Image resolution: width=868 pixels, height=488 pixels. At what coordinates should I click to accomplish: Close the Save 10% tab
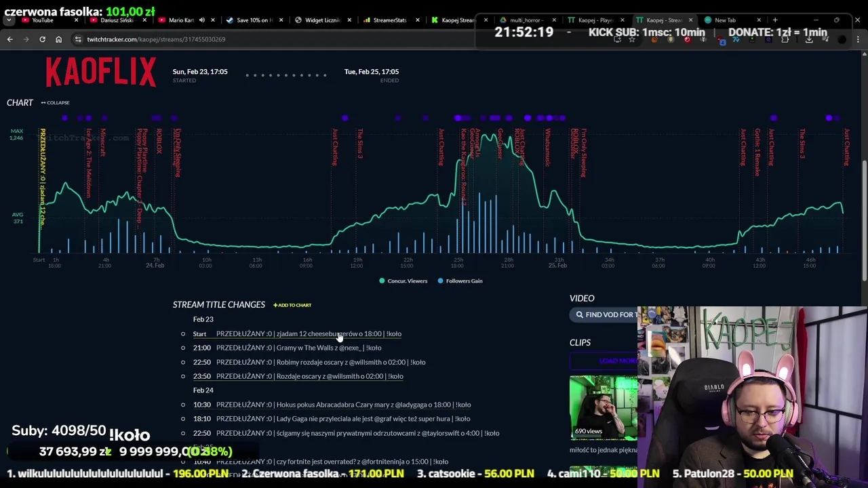pos(281,20)
